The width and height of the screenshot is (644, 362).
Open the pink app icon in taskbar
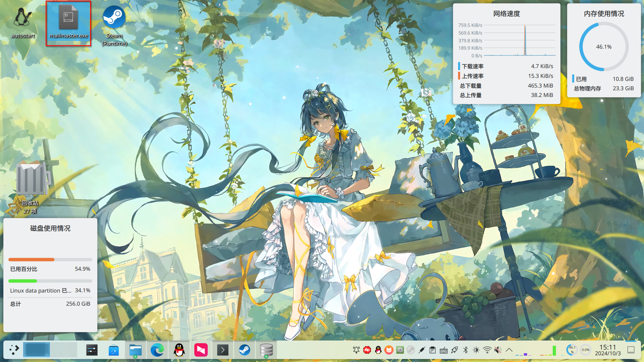[201, 350]
